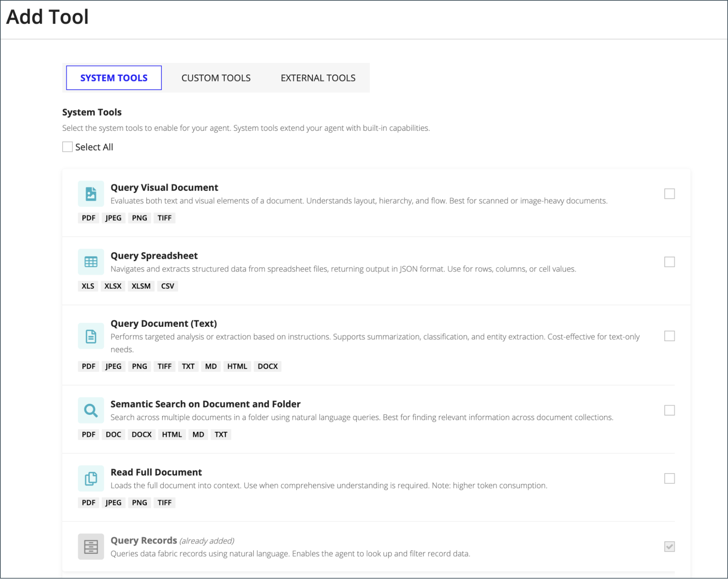Click the Query Records title
728x579 pixels.
pyautogui.click(x=143, y=540)
